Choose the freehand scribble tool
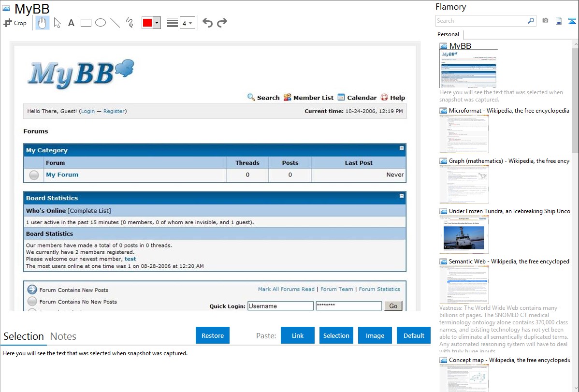579x392 pixels. (130, 23)
